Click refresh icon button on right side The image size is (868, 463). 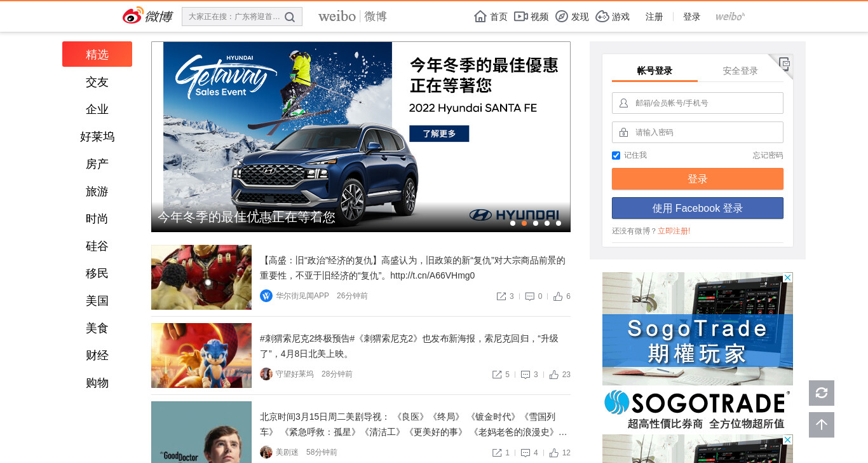tap(822, 393)
